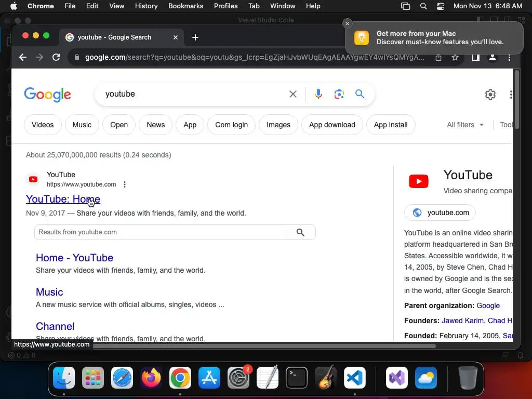Open the Apple menu
Screen dimensions: 532x399
point(14,6)
